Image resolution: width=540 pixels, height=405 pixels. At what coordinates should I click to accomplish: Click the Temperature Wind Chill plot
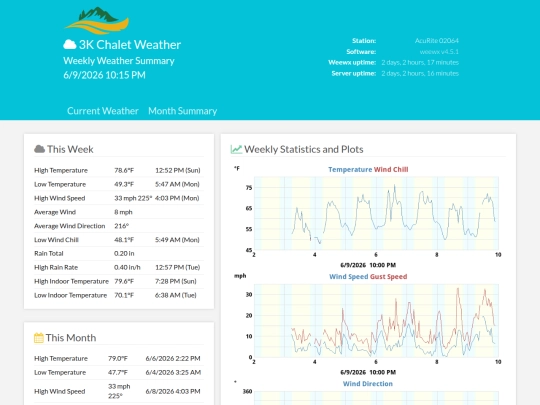(367, 217)
